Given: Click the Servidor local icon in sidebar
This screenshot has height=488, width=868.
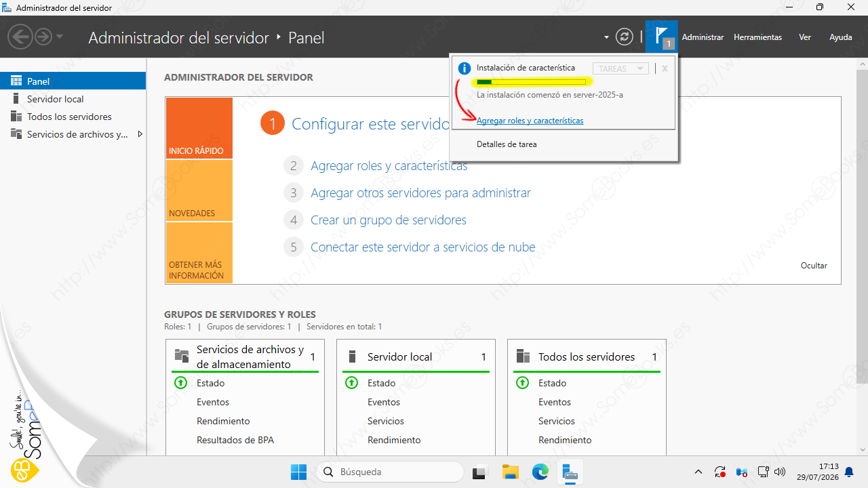Looking at the screenshot, I should click(x=16, y=99).
